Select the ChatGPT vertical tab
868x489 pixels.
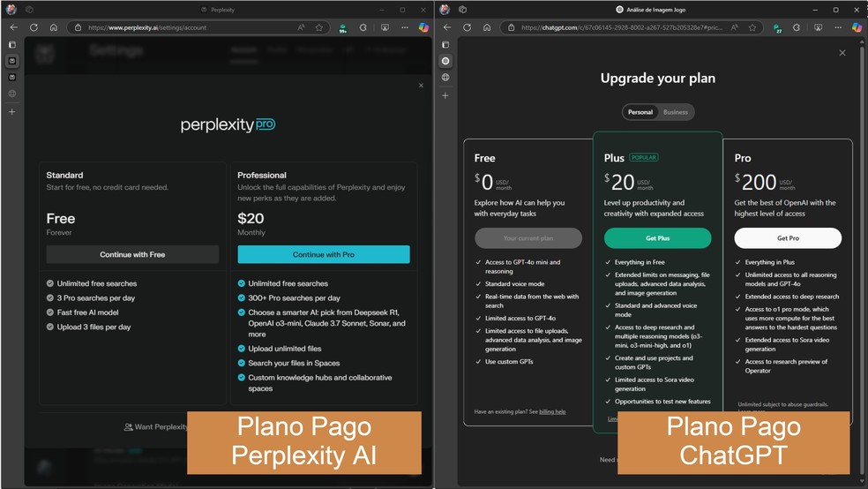coord(445,61)
